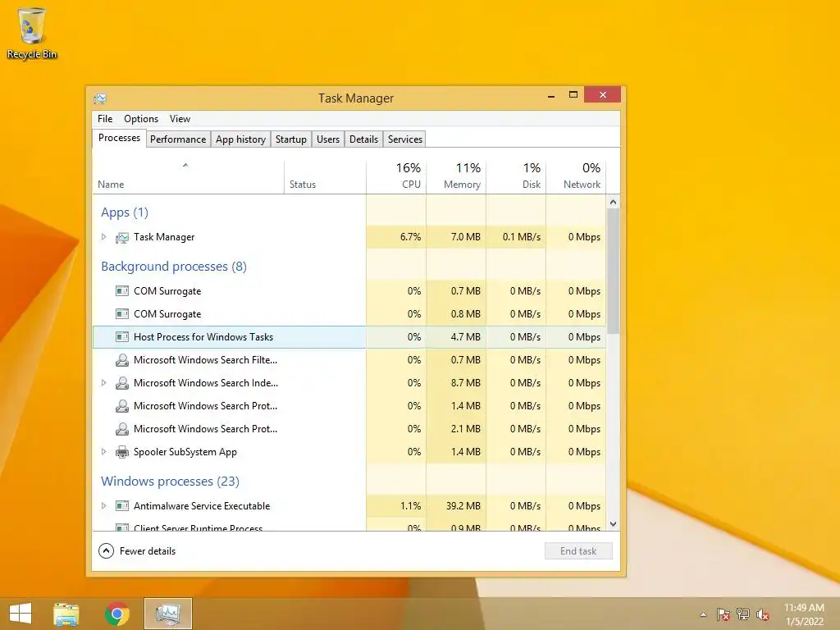This screenshot has width=840, height=630.
Task: Click the Spooler SubSystem App printer icon
Action: click(x=122, y=452)
